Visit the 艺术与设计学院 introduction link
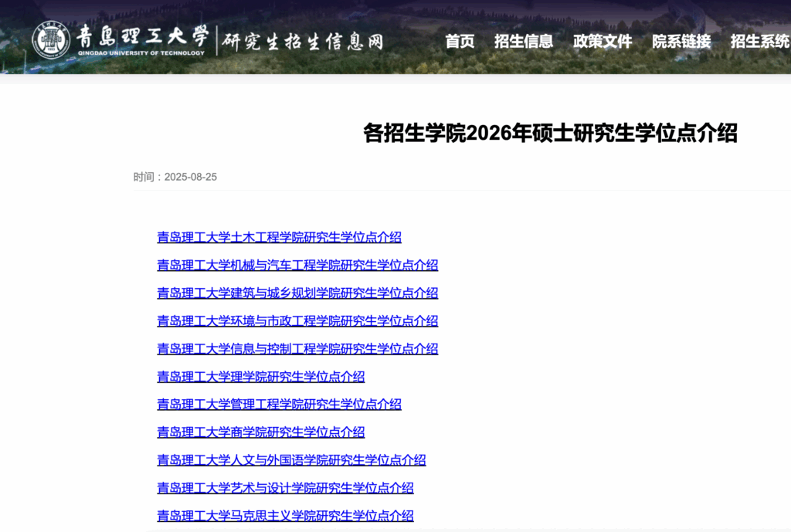 tap(286, 488)
